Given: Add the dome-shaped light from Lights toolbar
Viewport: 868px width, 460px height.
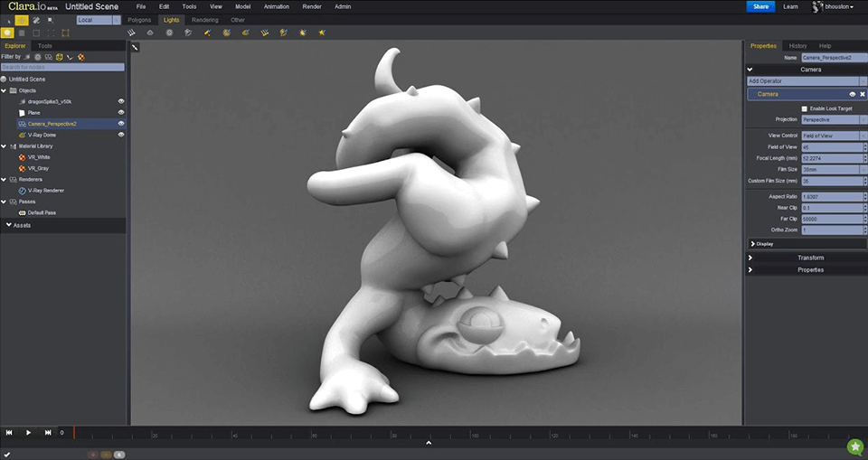Looking at the screenshot, I should (x=150, y=33).
